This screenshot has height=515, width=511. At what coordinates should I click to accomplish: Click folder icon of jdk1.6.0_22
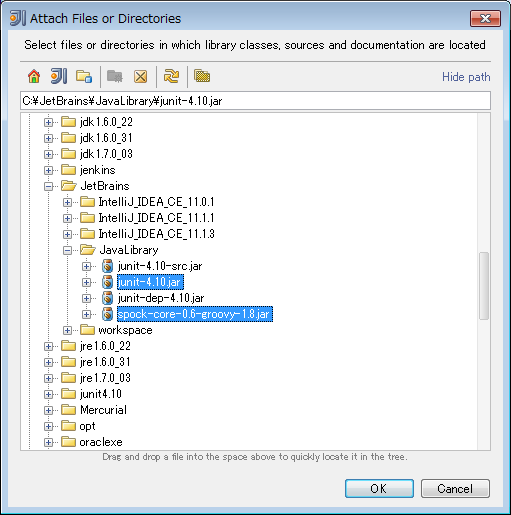(69, 122)
